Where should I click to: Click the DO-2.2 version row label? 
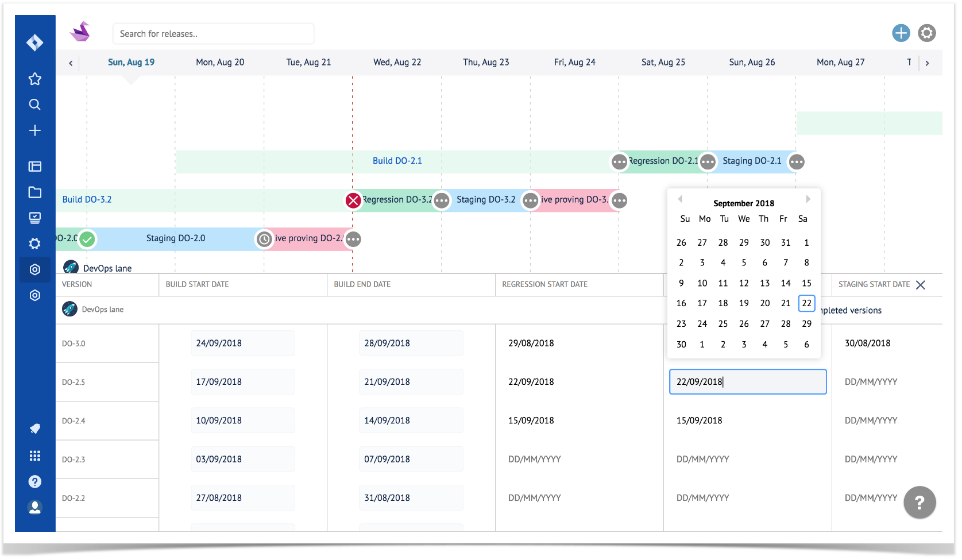click(x=74, y=499)
